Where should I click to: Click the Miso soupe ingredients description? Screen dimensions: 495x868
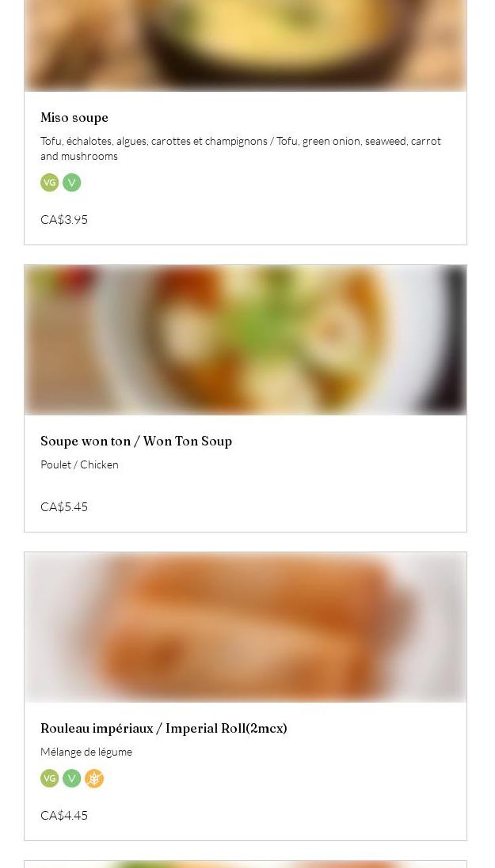[241, 148]
